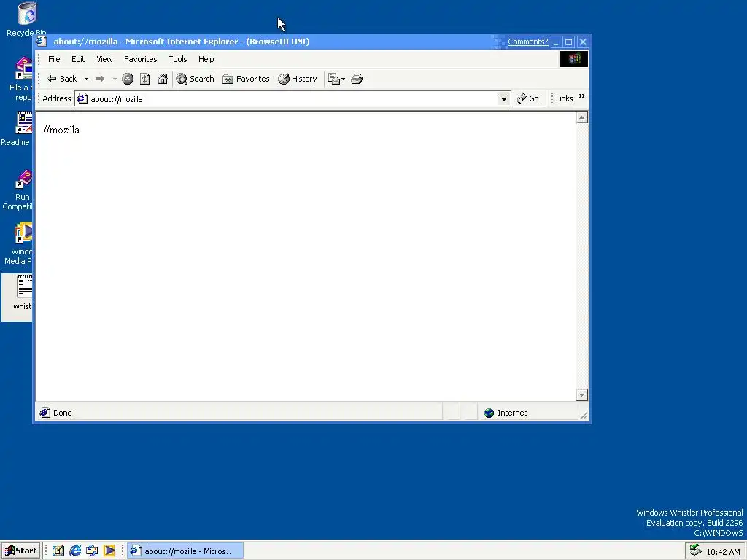This screenshot has height=560, width=747.
Task: Show the History pane
Action: coord(298,79)
